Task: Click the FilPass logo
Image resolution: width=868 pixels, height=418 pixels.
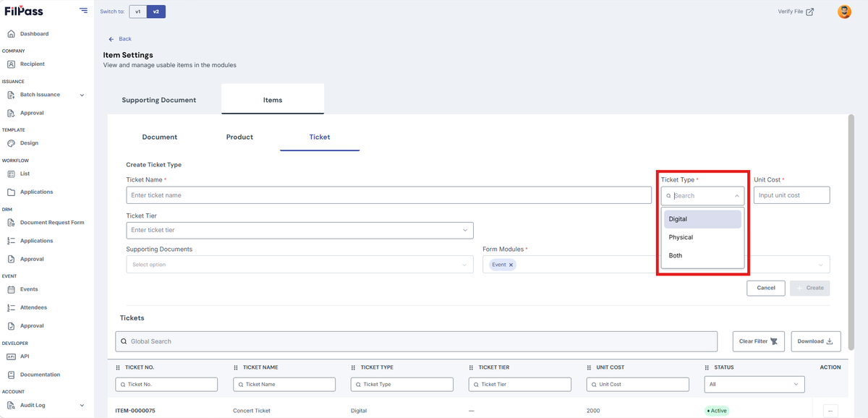Action: (x=24, y=11)
